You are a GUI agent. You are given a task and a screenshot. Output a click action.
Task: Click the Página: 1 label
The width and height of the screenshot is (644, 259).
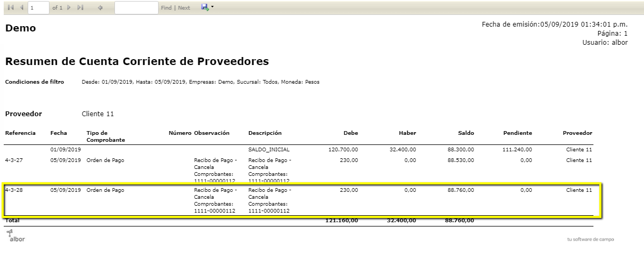613,33
